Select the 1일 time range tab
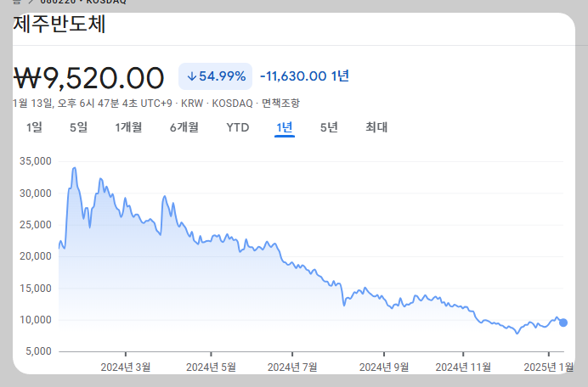Screen dimensions: 588x387 tap(34, 127)
